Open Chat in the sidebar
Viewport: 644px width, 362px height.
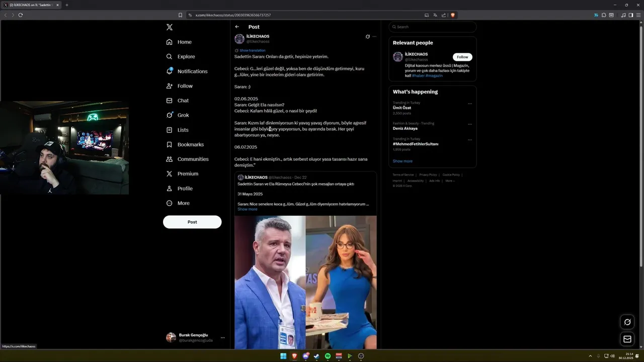(177, 101)
